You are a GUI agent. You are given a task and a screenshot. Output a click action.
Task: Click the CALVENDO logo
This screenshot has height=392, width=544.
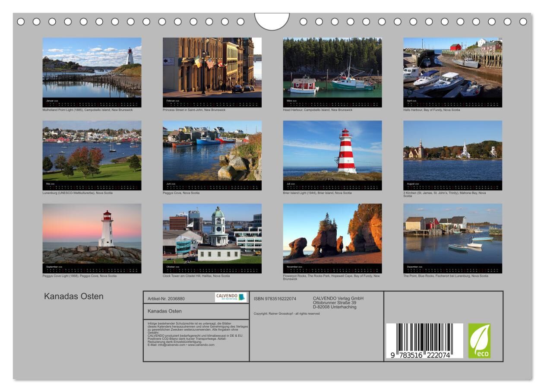231,297
